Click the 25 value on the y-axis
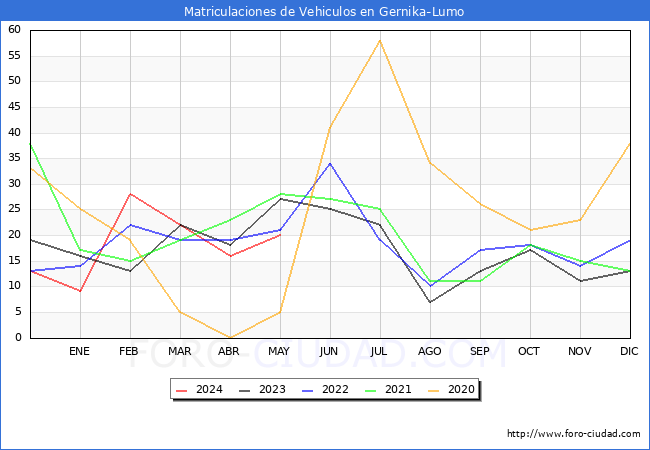The image size is (650, 450). coord(15,209)
